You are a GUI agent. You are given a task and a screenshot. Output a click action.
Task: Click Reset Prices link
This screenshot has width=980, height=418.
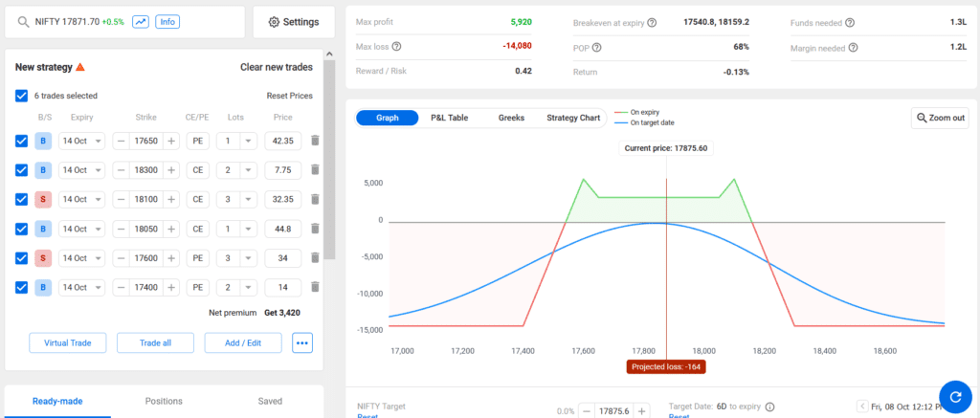tap(289, 96)
